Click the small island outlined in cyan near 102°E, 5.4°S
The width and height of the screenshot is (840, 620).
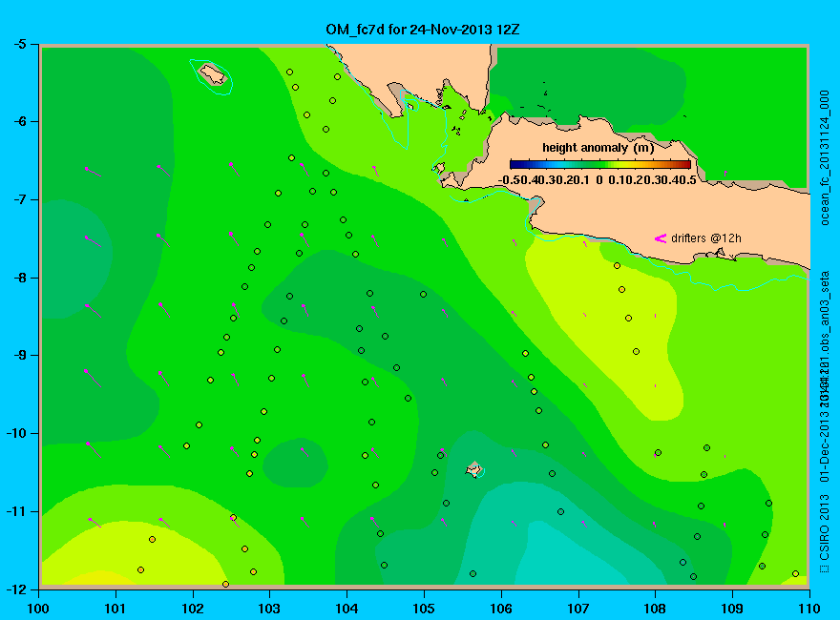point(213,73)
